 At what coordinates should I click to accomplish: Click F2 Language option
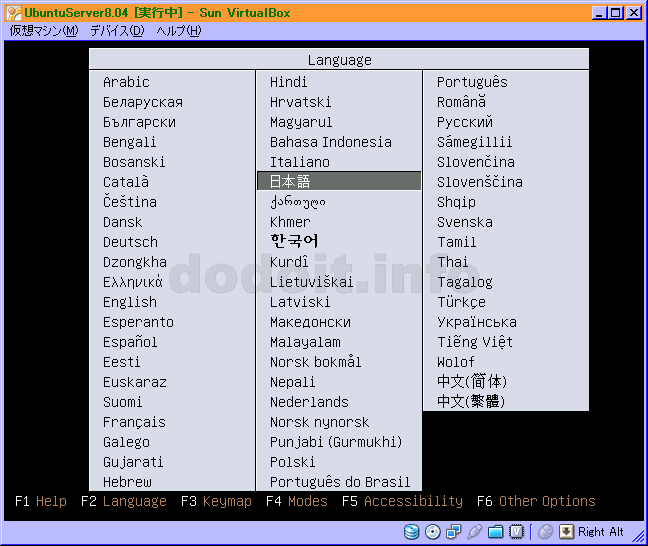[x=124, y=501]
